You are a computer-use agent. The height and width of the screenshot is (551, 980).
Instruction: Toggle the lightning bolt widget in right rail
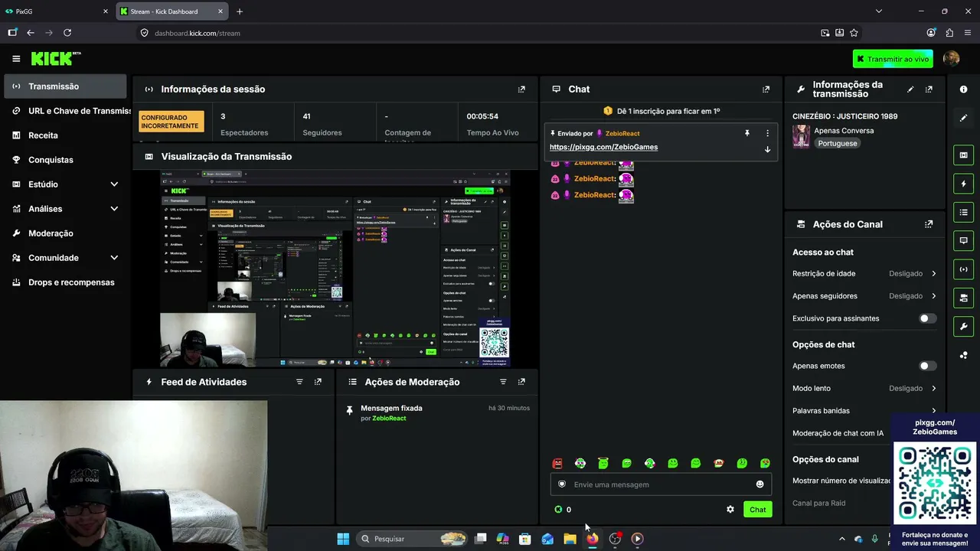(x=963, y=184)
